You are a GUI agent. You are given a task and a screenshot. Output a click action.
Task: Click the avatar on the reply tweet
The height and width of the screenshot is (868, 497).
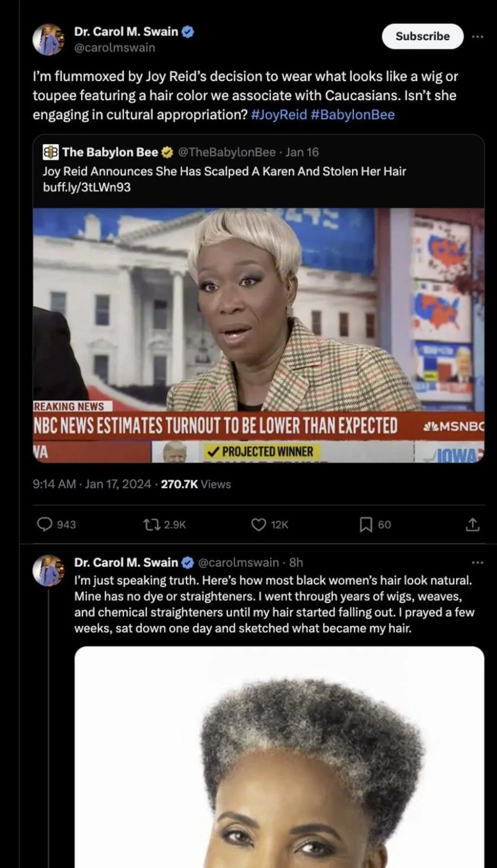tap(49, 571)
